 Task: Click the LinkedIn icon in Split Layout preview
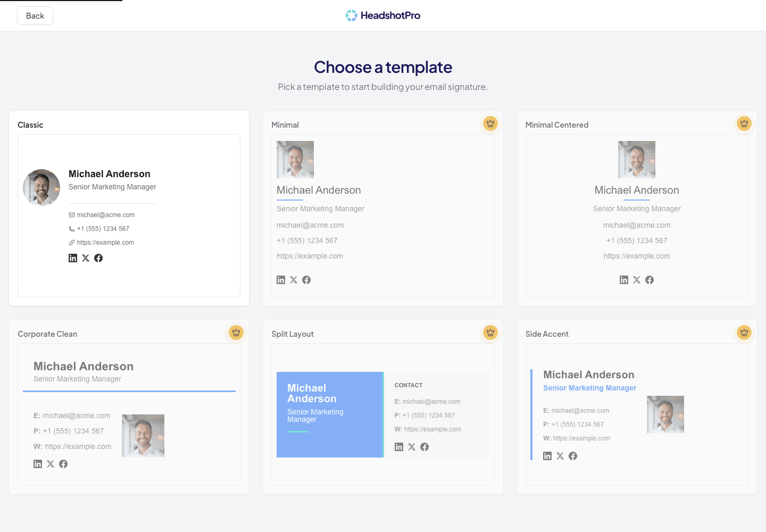[399, 447]
